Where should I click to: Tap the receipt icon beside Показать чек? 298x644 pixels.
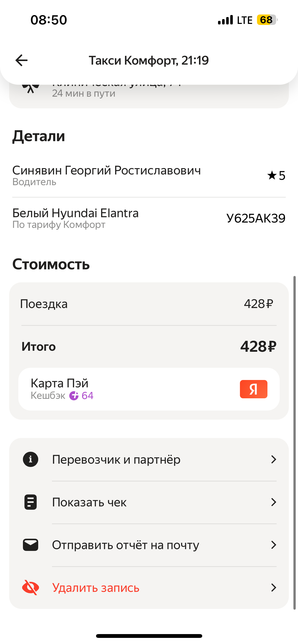pyautogui.click(x=31, y=502)
